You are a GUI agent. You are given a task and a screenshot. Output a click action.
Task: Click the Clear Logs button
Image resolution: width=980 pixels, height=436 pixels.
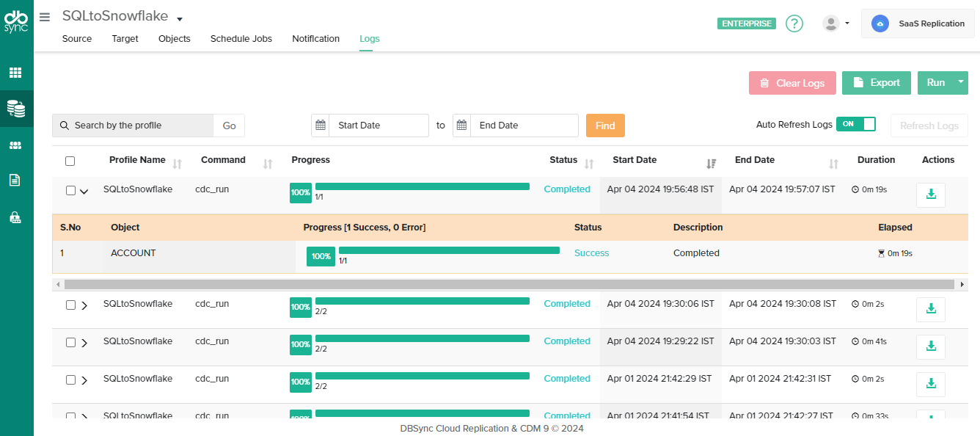tap(792, 83)
